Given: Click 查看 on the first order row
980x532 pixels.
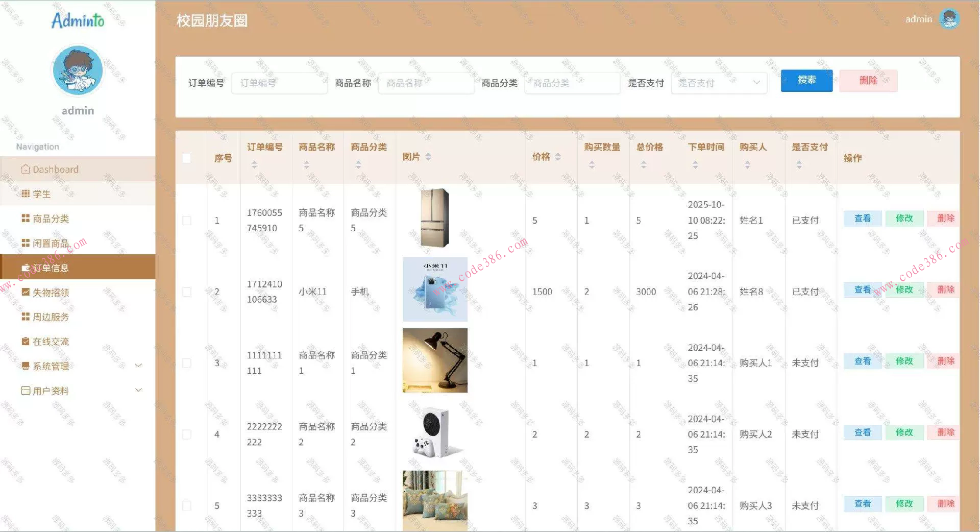Looking at the screenshot, I should pyautogui.click(x=862, y=218).
